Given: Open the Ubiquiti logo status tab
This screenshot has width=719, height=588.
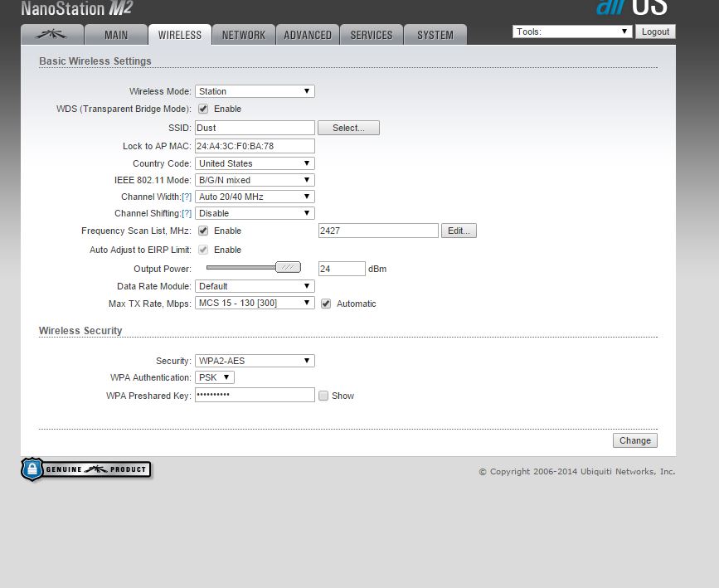Looking at the screenshot, I should pos(51,34).
